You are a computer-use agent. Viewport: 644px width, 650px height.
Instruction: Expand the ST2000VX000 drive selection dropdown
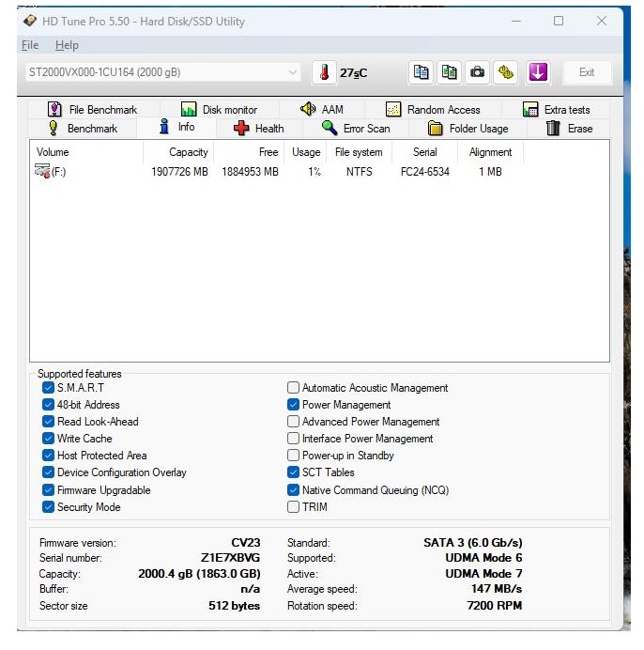292,72
